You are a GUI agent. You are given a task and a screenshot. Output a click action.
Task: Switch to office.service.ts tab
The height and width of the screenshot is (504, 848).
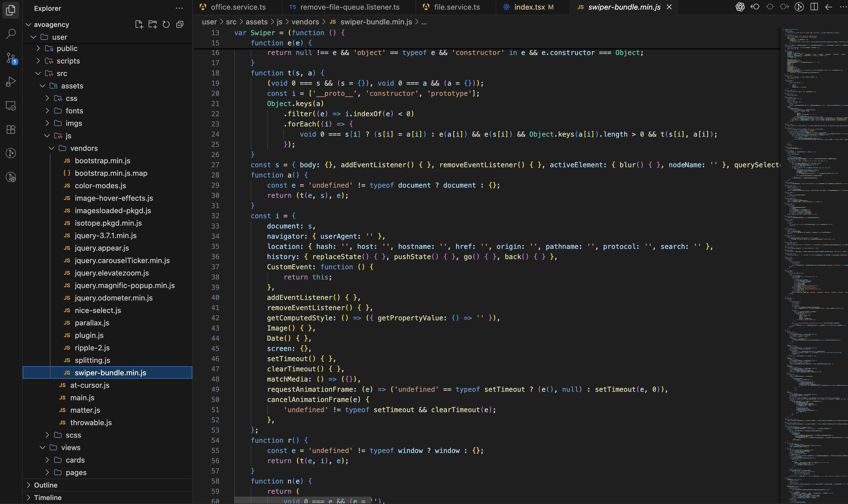(x=237, y=7)
